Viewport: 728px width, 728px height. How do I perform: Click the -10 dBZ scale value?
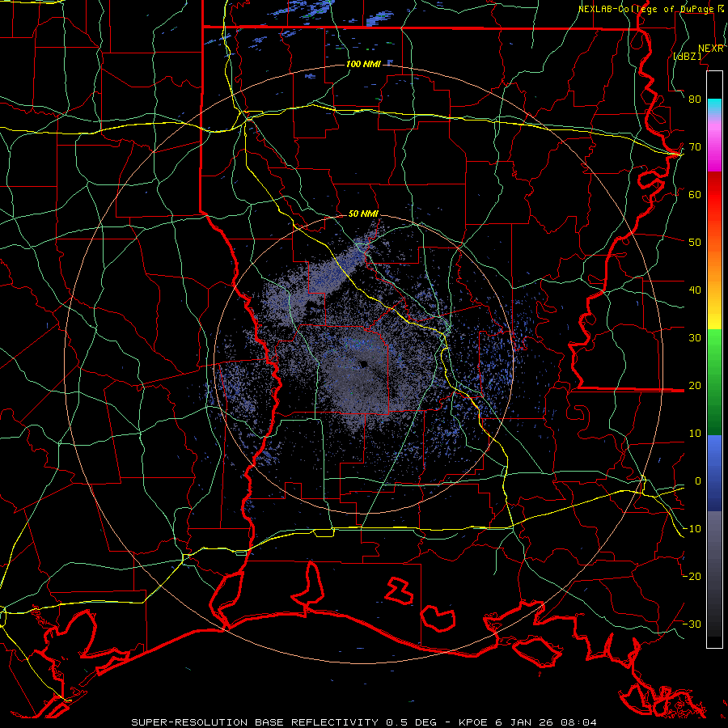(x=692, y=529)
